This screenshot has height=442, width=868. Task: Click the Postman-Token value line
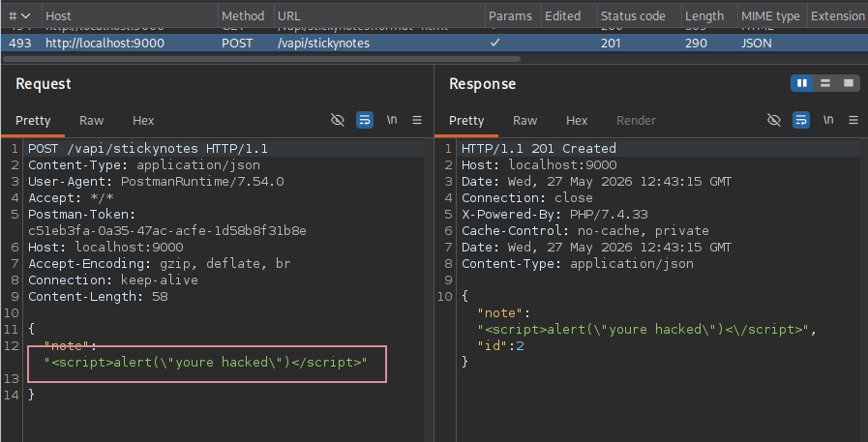(167, 230)
